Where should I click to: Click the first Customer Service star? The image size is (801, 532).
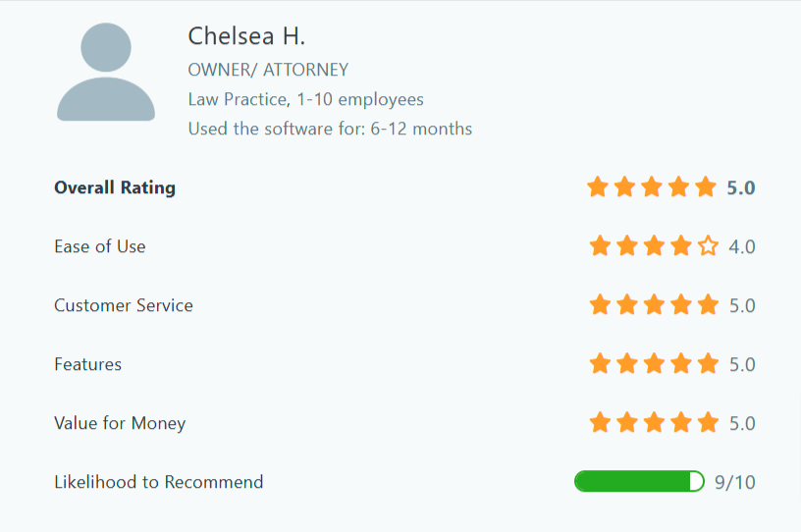point(600,305)
